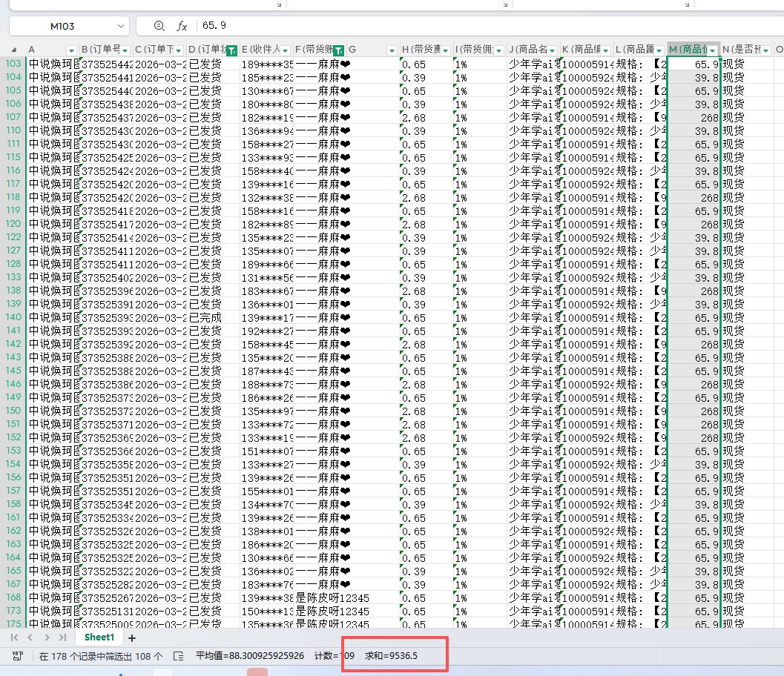Click the leftmost status bar icon

18,656
